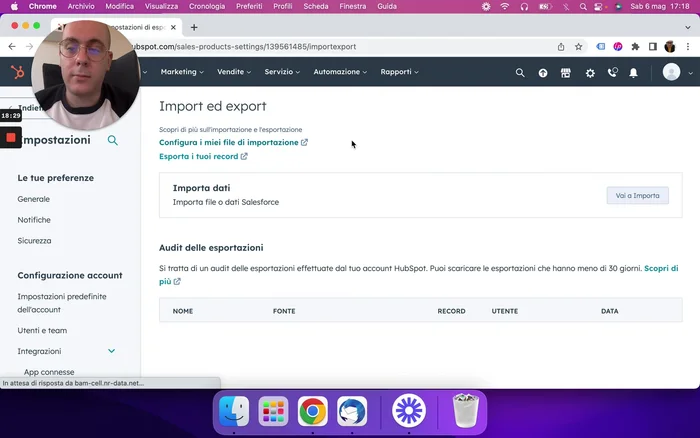Open the notifications bell
The height and width of the screenshot is (438, 700).
click(x=633, y=72)
